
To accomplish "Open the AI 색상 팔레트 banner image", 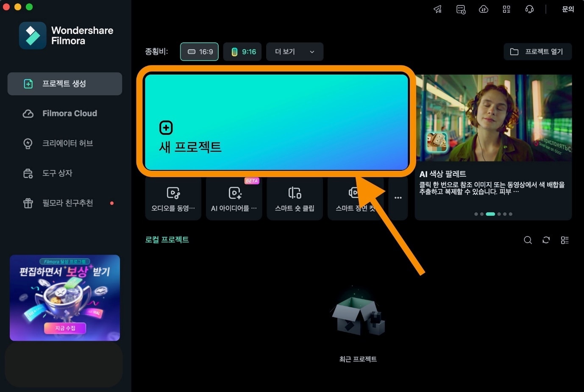I will click(x=493, y=118).
